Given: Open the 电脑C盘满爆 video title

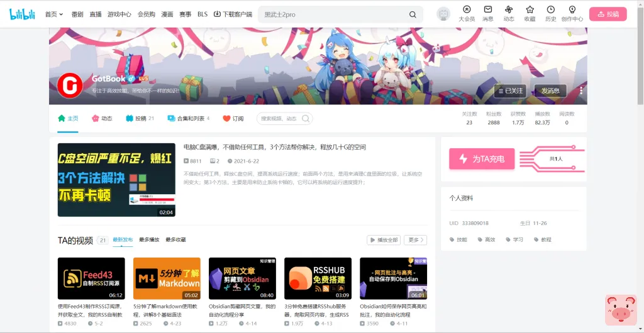Looking at the screenshot, I should click(x=275, y=147).
